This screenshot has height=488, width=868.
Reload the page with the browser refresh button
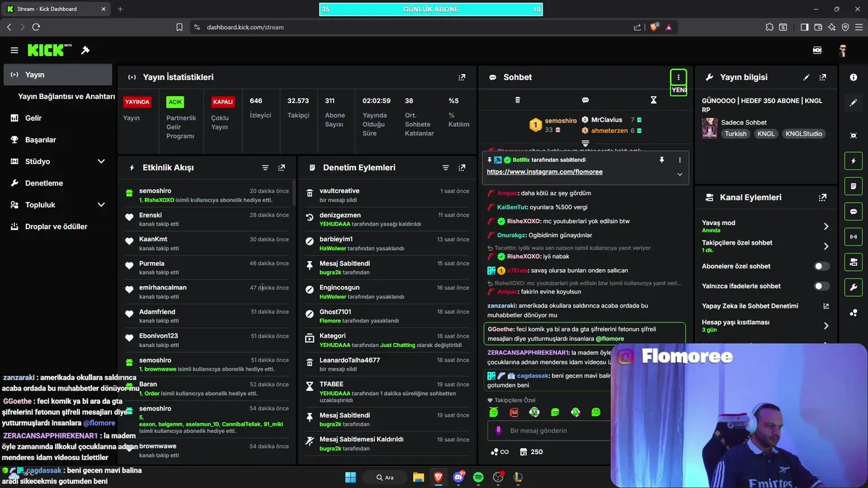(36, 27)
